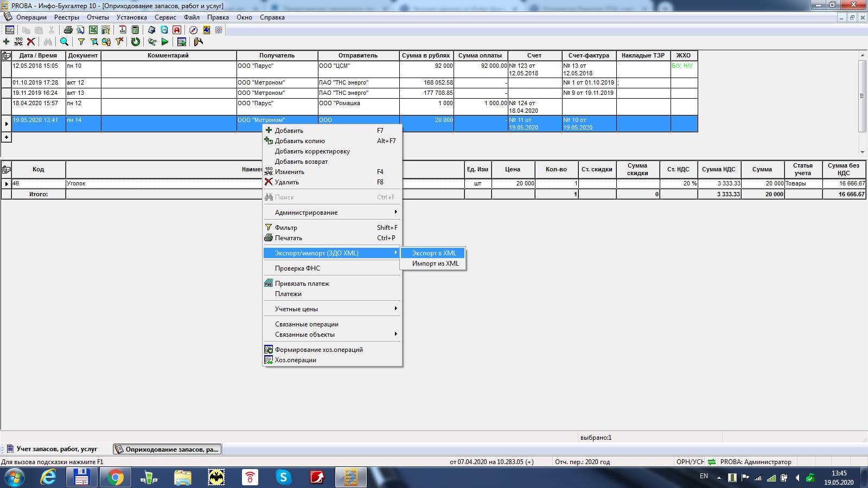Open Internet Explorer from the taskbar

48,477
